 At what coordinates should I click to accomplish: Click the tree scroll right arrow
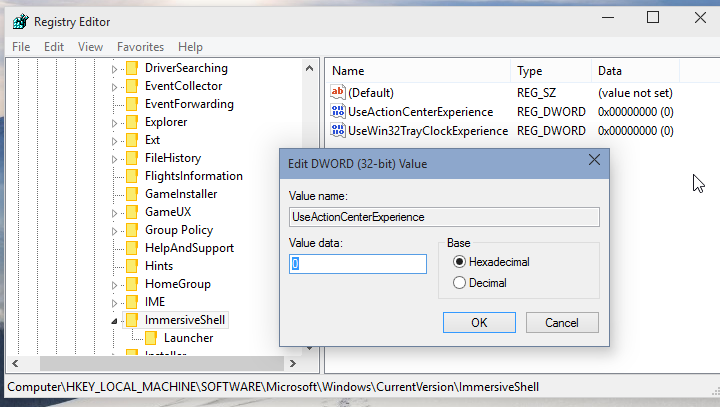293,363
